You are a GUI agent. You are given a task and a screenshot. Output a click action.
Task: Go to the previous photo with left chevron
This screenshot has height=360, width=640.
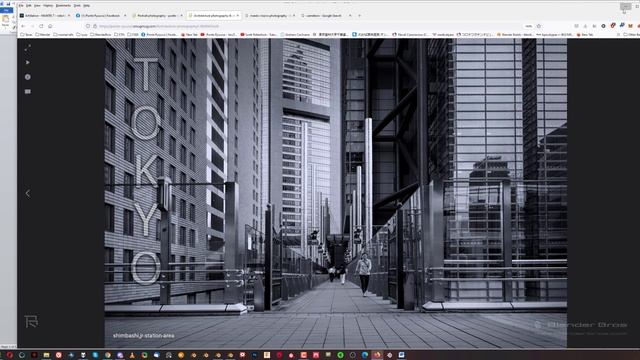pos(28,193)
